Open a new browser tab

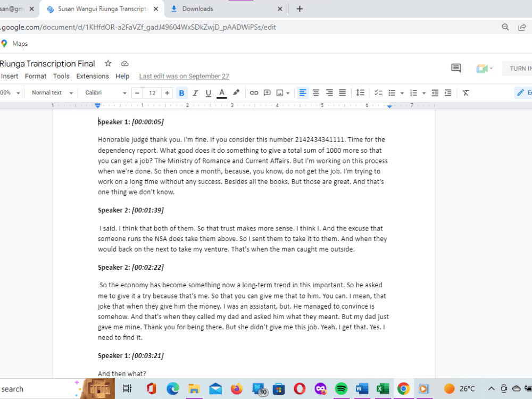(x=300, y=9)
